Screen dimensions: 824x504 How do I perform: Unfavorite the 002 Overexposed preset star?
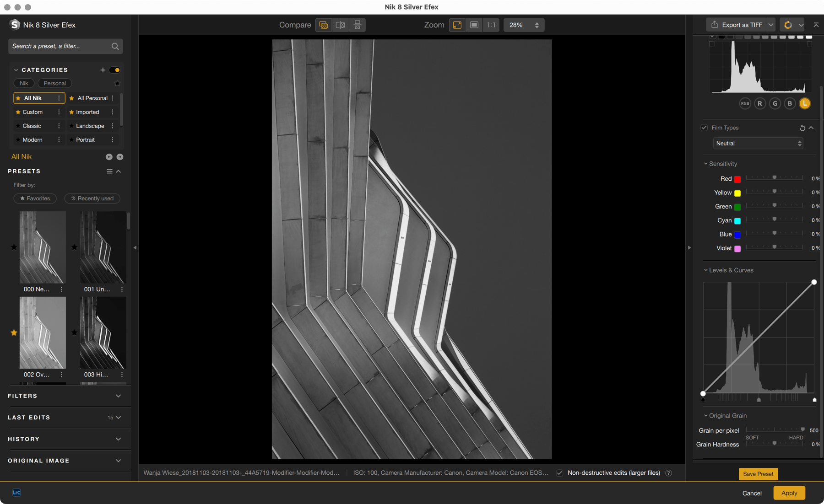[14, 332]
